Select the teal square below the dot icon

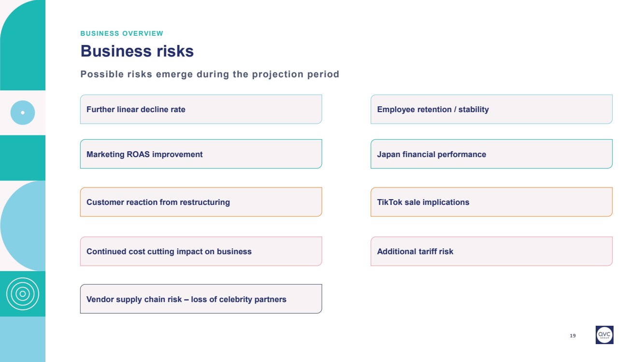point(23,158)
